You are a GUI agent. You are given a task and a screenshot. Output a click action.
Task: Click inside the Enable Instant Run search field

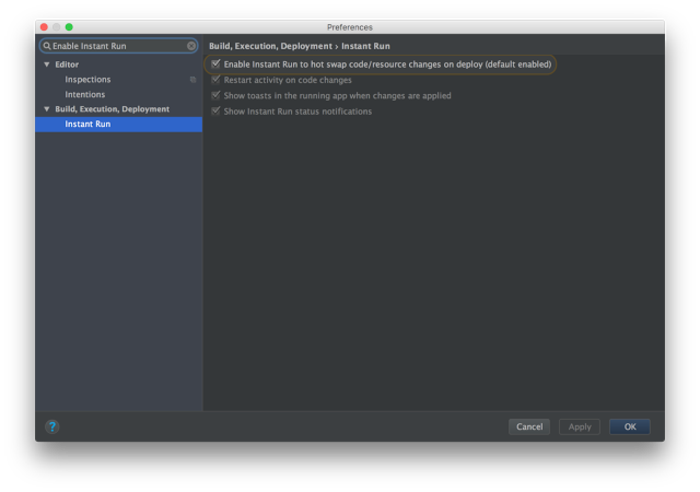119,46
